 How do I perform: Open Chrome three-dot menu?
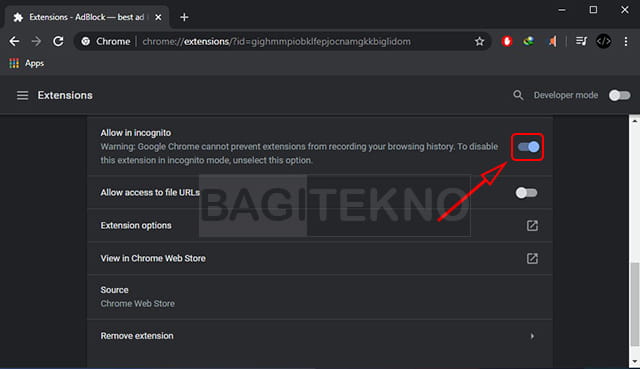pyautogui.click(x=626, y=41)
